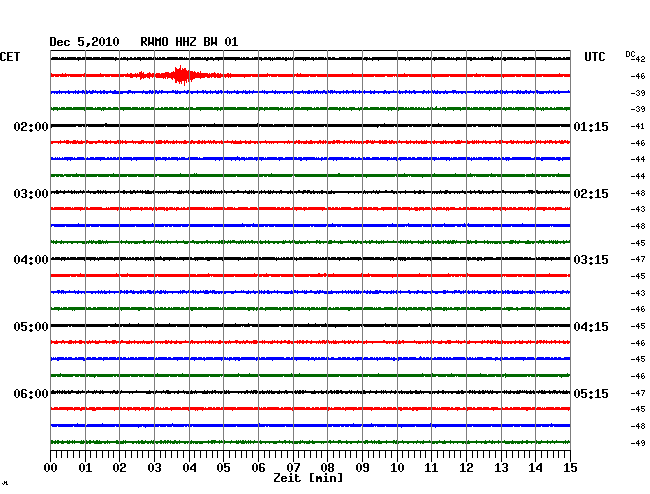The height and width of the screenshot is (494, 650).
Task: Click minute tick label "12" on the axis
Action: [x=466, y=468]
